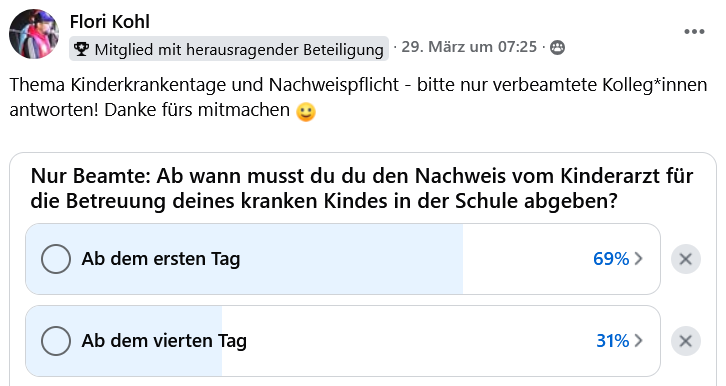Image resolution: width=726 pixels, height=386 pixels.
Task: Expand voters via chevron next to 31%
Action: [x=638, y=341]
